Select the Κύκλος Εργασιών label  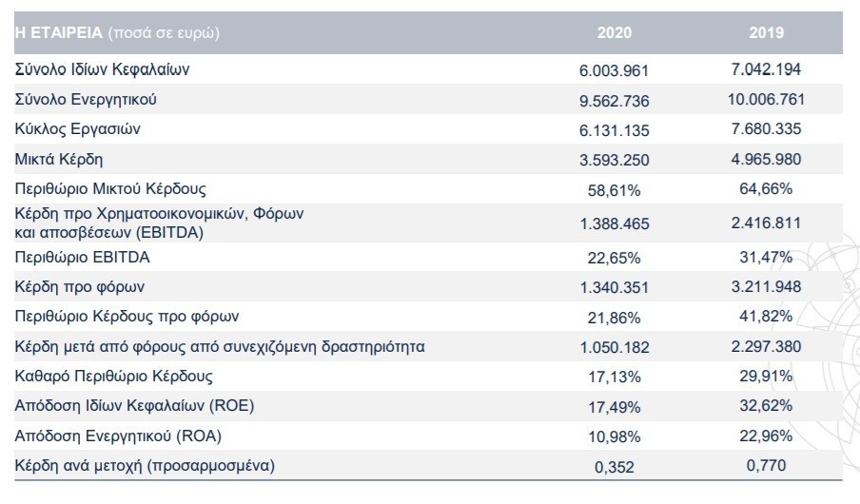[x=77, y=129]
